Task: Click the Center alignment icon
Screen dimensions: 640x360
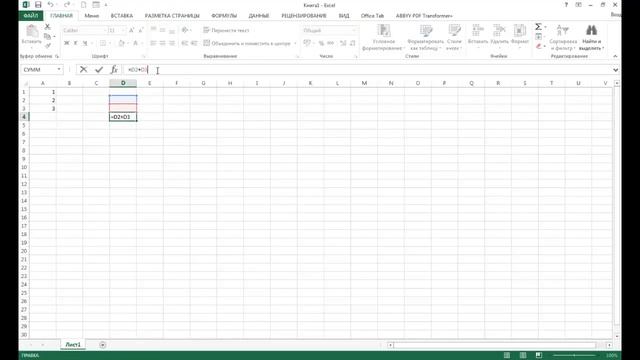Action: (x=162, y=43)
